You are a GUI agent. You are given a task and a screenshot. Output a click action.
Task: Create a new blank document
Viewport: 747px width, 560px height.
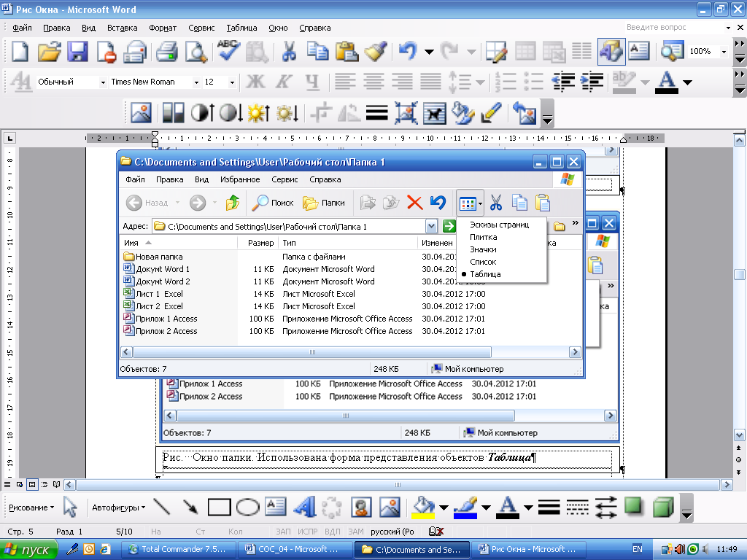click(20, 52)
